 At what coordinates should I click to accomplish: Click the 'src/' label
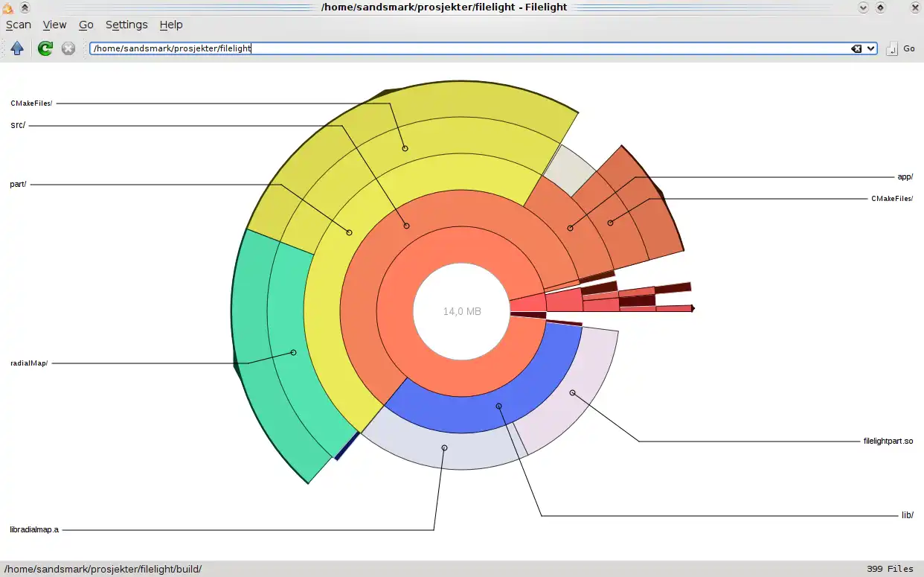[18, 125]
